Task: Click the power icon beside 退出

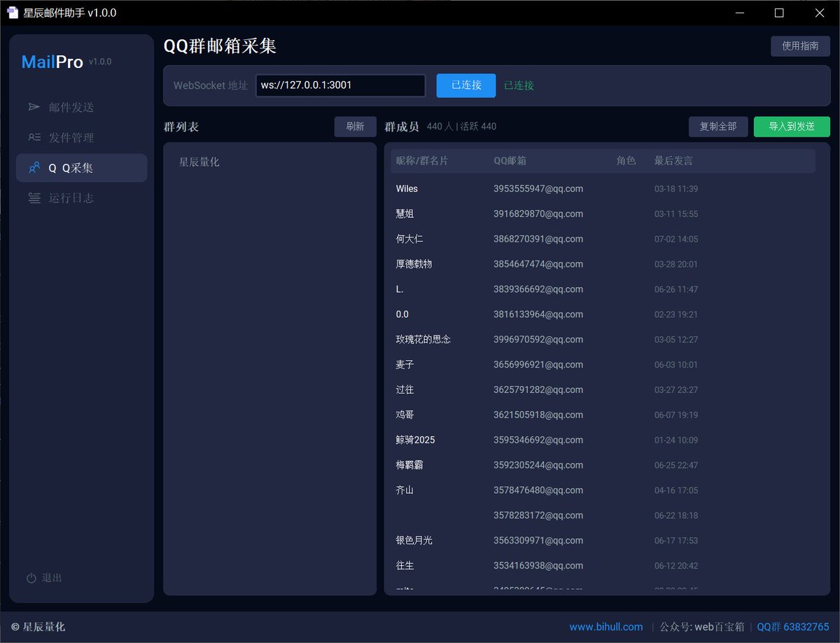Action: 31,578
